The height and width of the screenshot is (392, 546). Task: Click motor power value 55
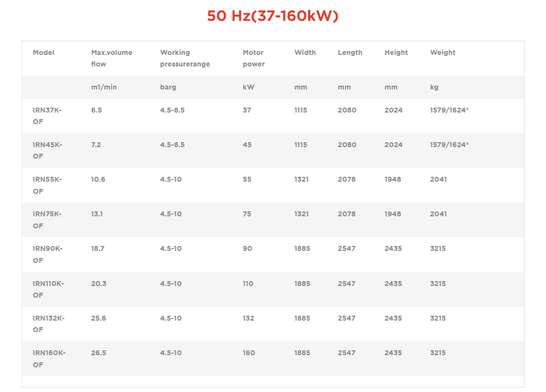point(247,180)
